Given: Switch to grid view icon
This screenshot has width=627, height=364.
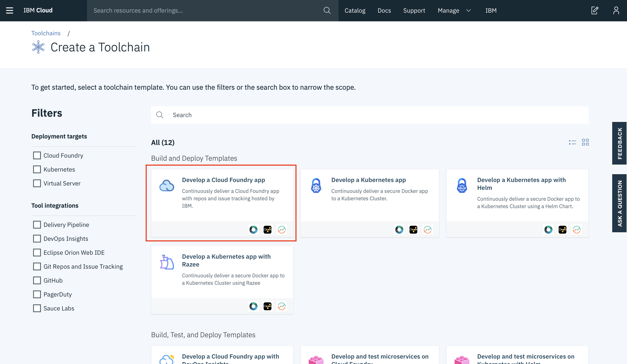Looking at the screenshot, I should [585, 142].
